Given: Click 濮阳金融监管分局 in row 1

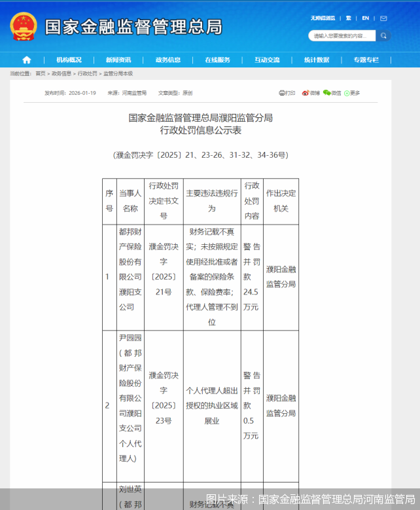Looking at the screenshot, I should [x=281, y=277].
